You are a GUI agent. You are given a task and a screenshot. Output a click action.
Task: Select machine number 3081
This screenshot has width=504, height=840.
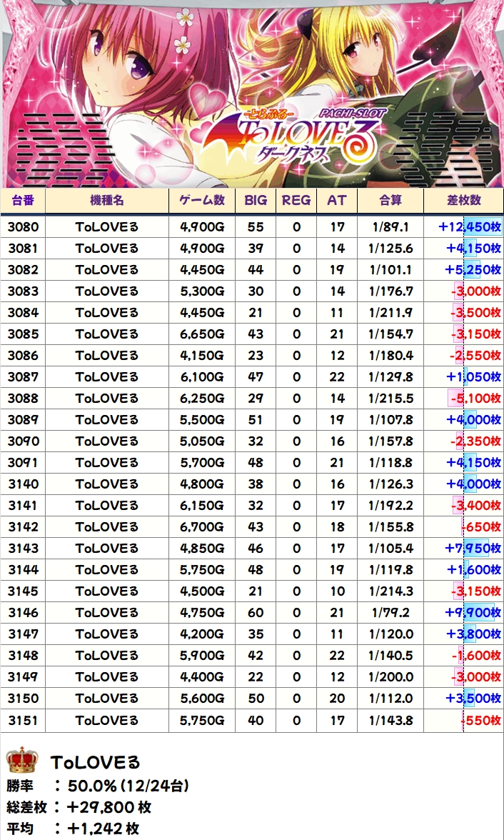pos(23,249)
